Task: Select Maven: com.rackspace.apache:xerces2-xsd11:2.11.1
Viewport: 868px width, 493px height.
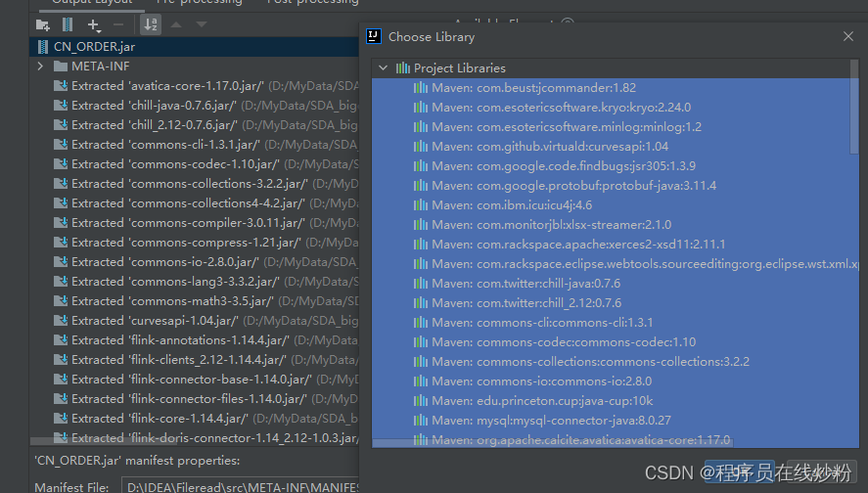Action: 612,244
